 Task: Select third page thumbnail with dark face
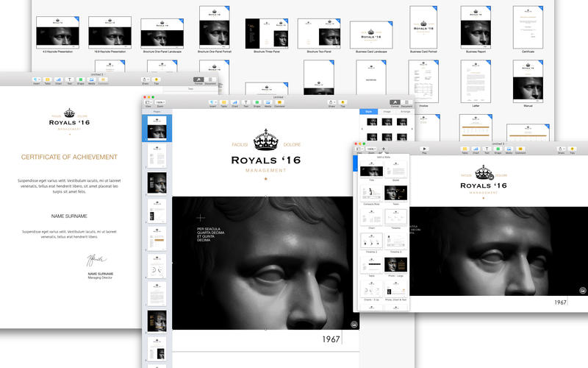[157, 183]
